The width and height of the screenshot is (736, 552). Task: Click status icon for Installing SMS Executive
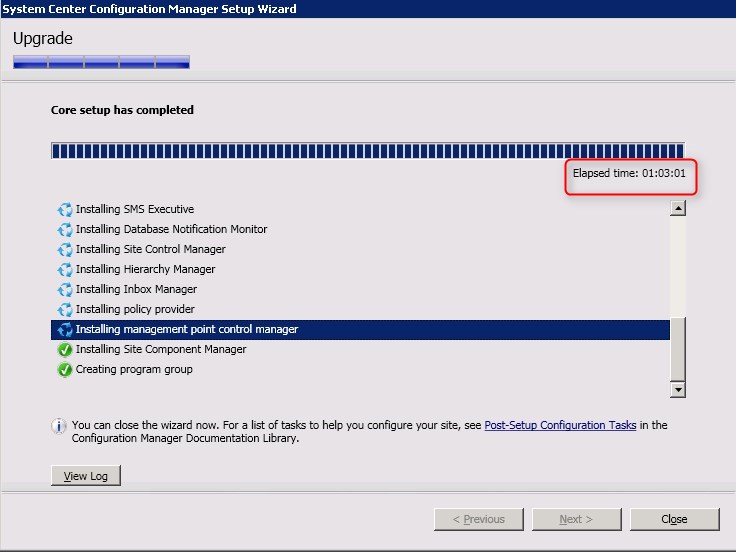[65, 209]
